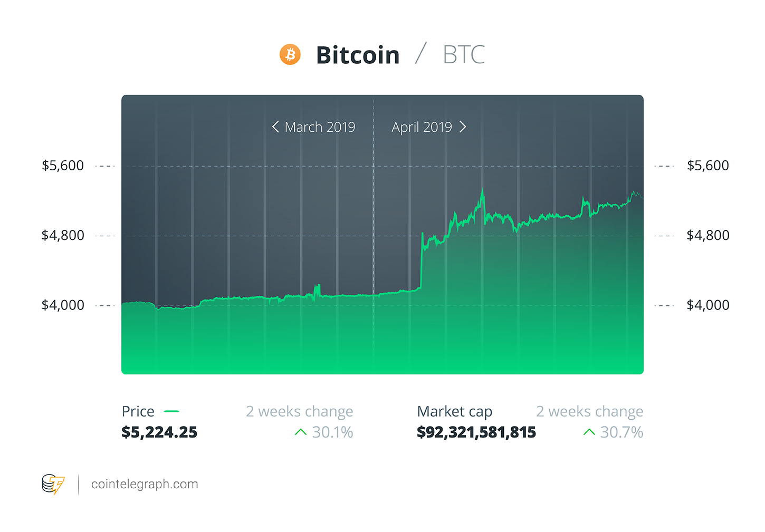Screen dimensions: 765x532
Task: Click the left $5,600 axis label
Action: (x=63, y=166)
